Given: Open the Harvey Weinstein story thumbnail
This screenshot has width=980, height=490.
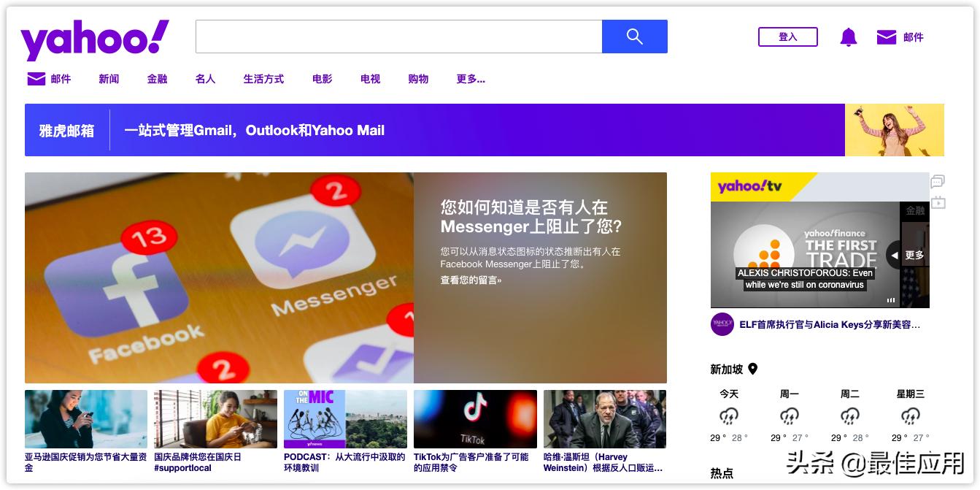Looking at the screenshot, I should (x=604, y=418).
